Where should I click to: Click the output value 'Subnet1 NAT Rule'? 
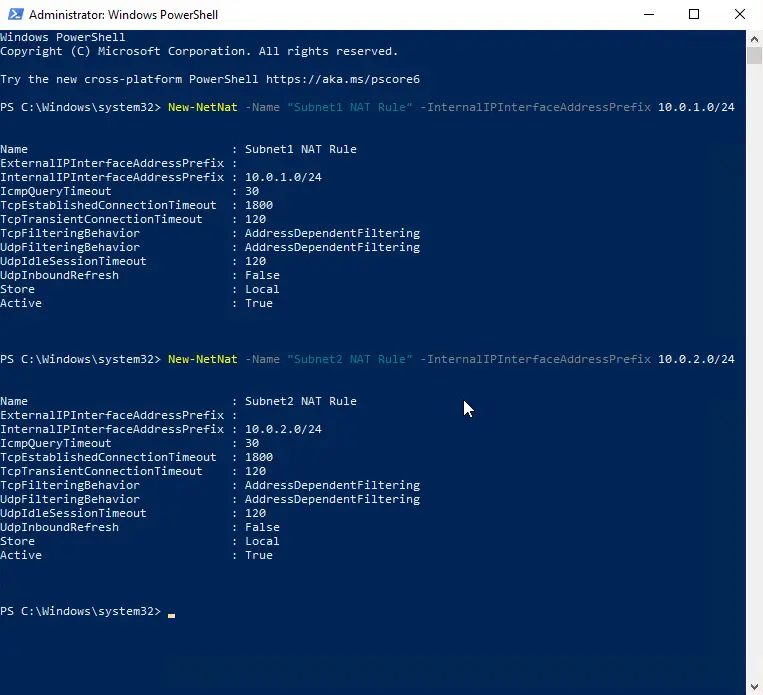click(301, 149)
